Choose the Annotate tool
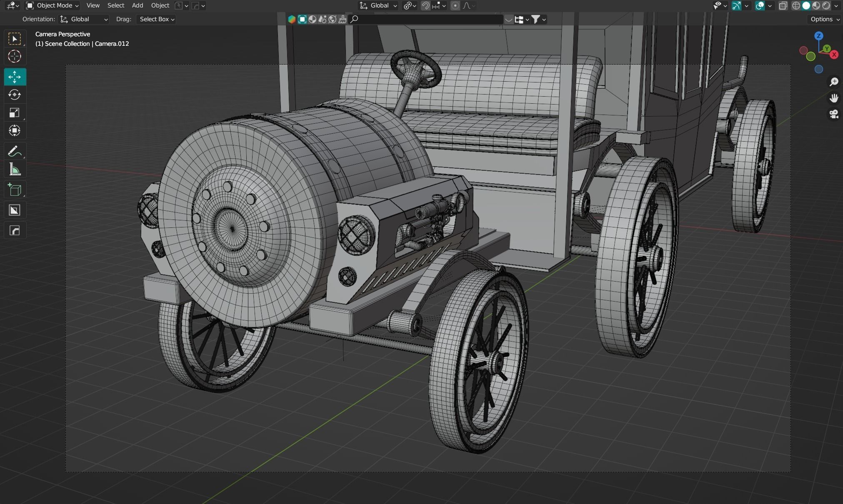The width and height of the screenshot is (843, 504). 15,151
